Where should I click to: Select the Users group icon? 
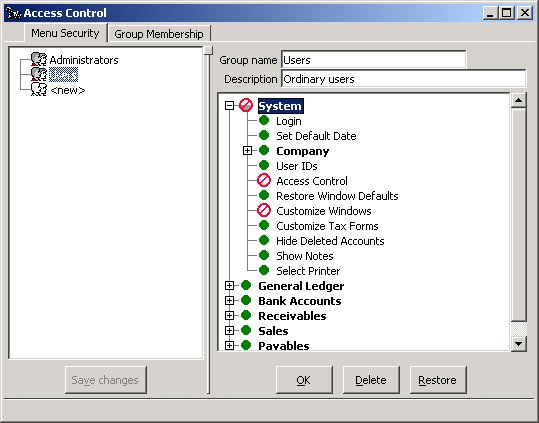pyautogui.click(x=39, y=74)
